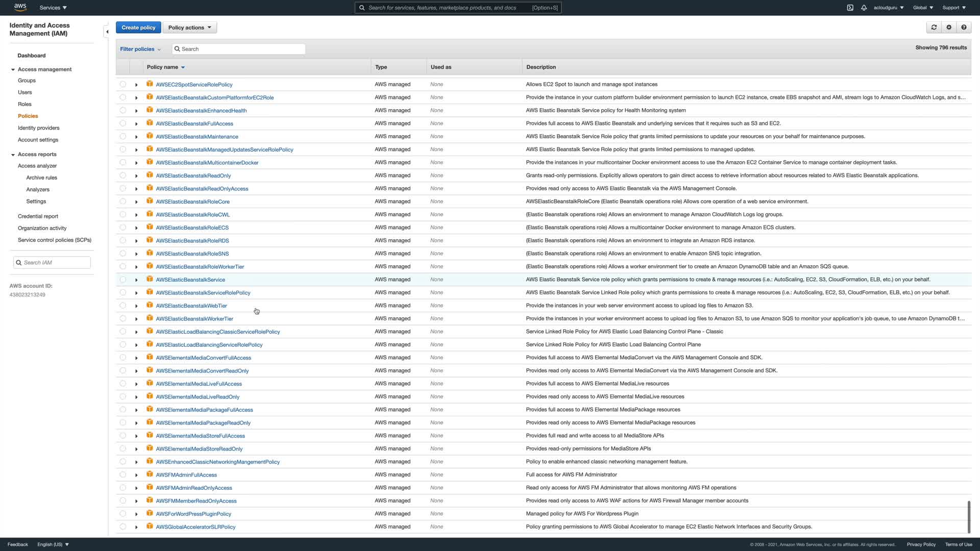Viewport: 980px width, 551px height.
Task: Select radio button for AWSFMAdminFullAccess
Action: [x=123, y=475]
